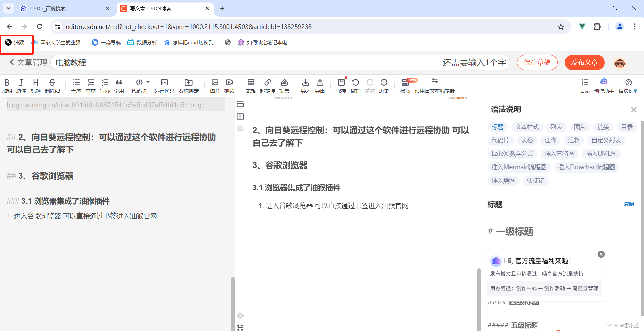Undo last edit (撤销)
This screenshot has height=331, width=644.
[x=356, y=86]
